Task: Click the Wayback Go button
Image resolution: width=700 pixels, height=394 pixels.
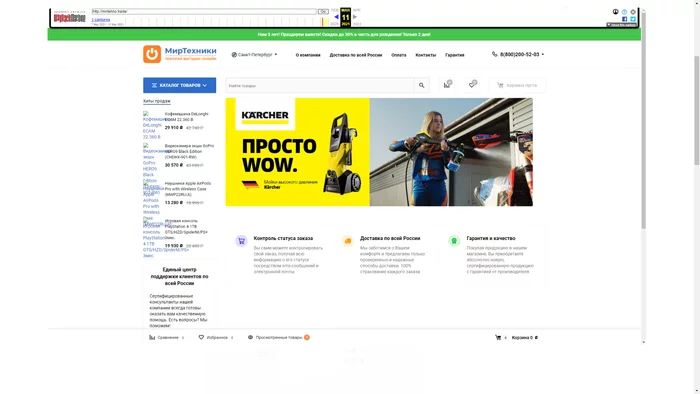Action: pos(323,12)
